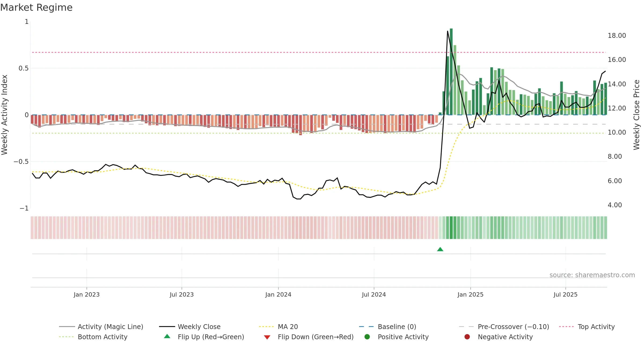Image resolution: width=644 pixels, height=362 pixels.
Task: Click the Weekly Activity Index axis title
Action: coord(5,115)
